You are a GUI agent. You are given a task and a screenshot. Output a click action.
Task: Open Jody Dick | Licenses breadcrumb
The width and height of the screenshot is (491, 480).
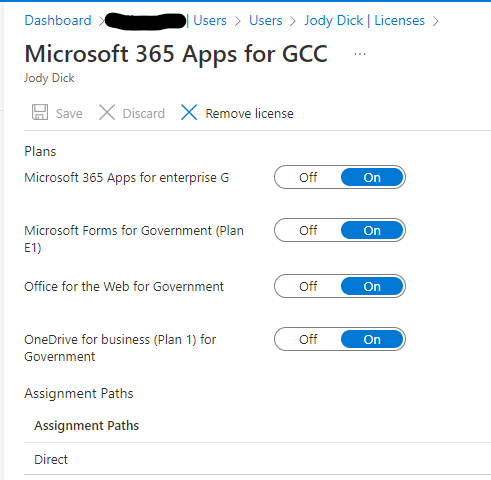tap(365, 20)
